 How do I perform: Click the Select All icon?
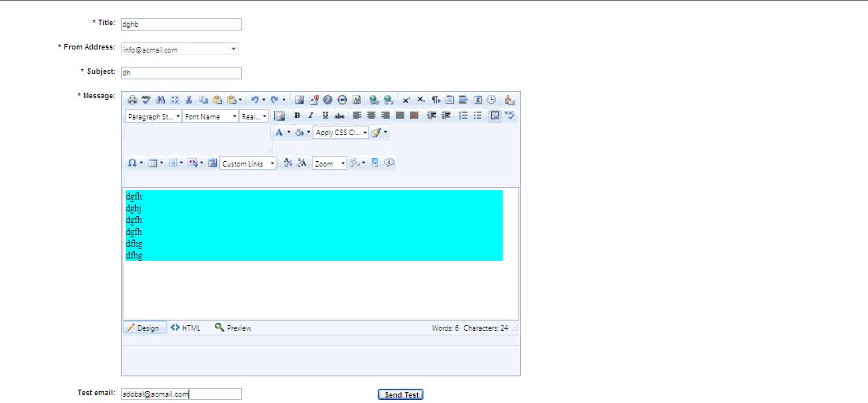pos(174,101)
